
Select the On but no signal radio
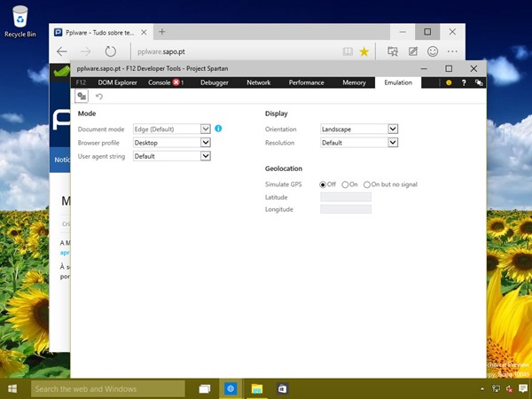(x=367, y=184)
